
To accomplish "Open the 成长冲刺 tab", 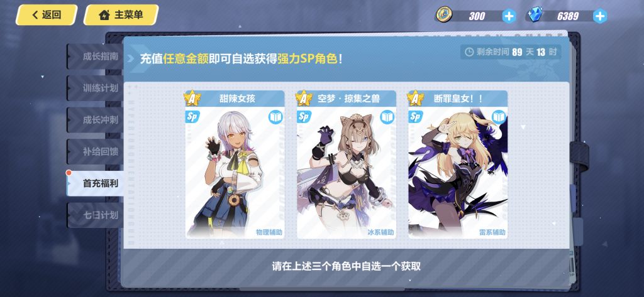I will coord(95,120).
